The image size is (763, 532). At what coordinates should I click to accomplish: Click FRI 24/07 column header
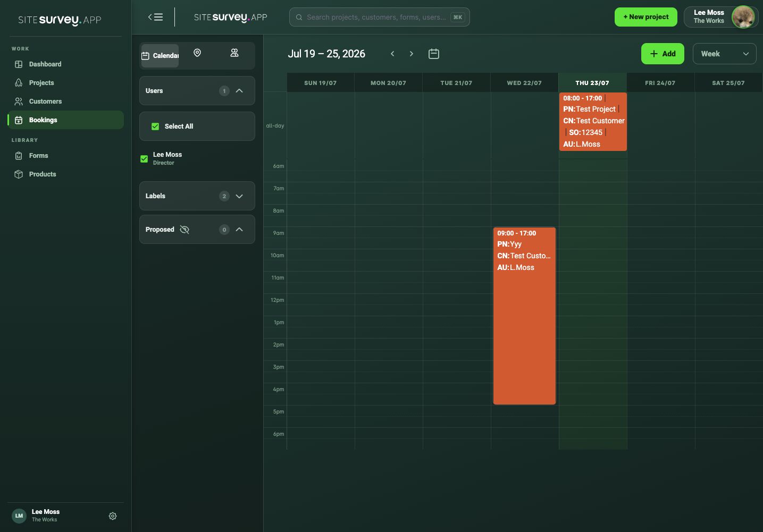(660, 83)
